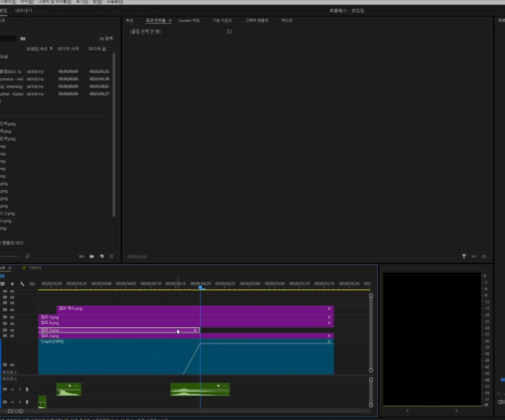
Task: Click the show/hide timeline view icon beside clip name
Action: coord(229,31)
